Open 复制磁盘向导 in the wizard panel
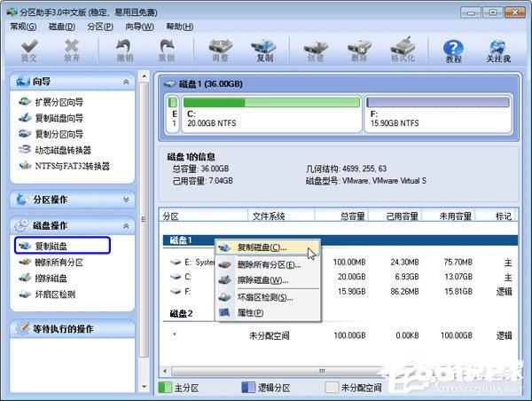Image resolution: width=532 pixels, height=401 pixels. pos(51,118)
